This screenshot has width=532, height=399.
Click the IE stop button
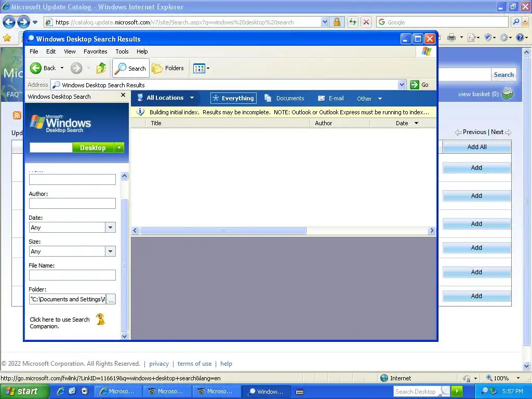(x=366, y=22)
